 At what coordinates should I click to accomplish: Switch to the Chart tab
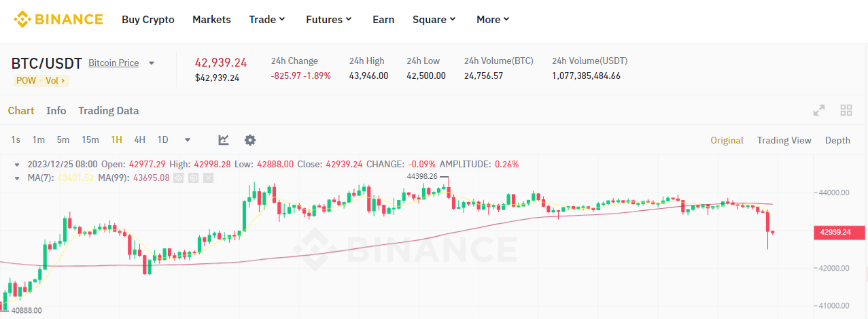21,111
